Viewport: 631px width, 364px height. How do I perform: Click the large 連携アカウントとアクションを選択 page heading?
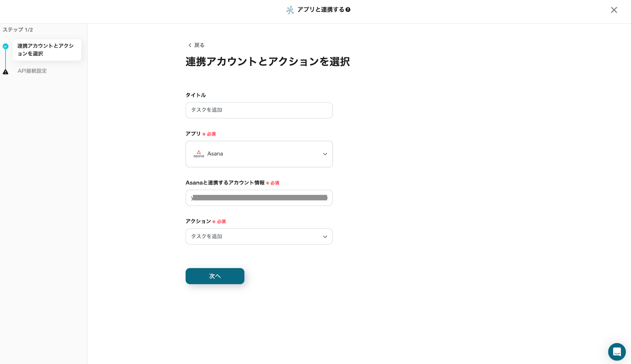[267, 62]
